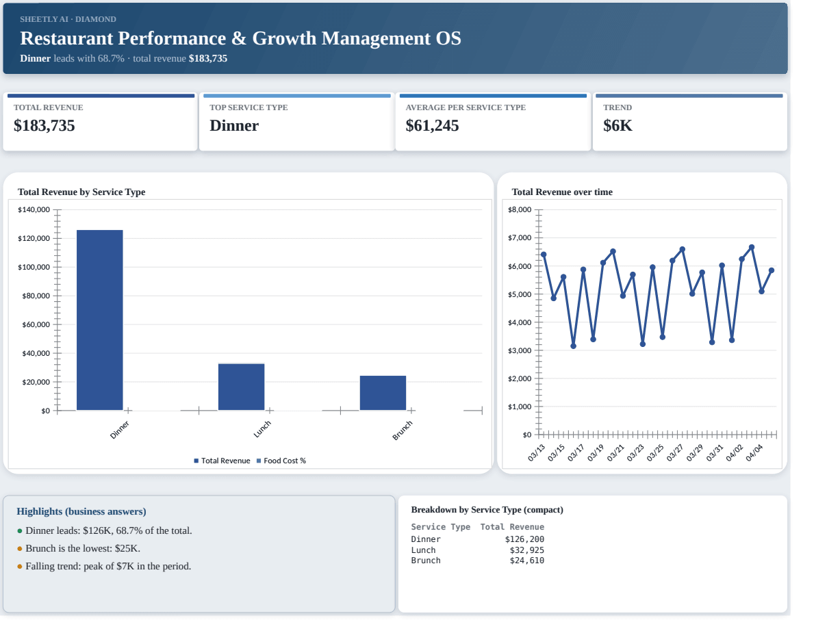Viewport: 840px width, 631px height.
Task: Click the Lunch row in the breakdown table
Action: [478, 550]
